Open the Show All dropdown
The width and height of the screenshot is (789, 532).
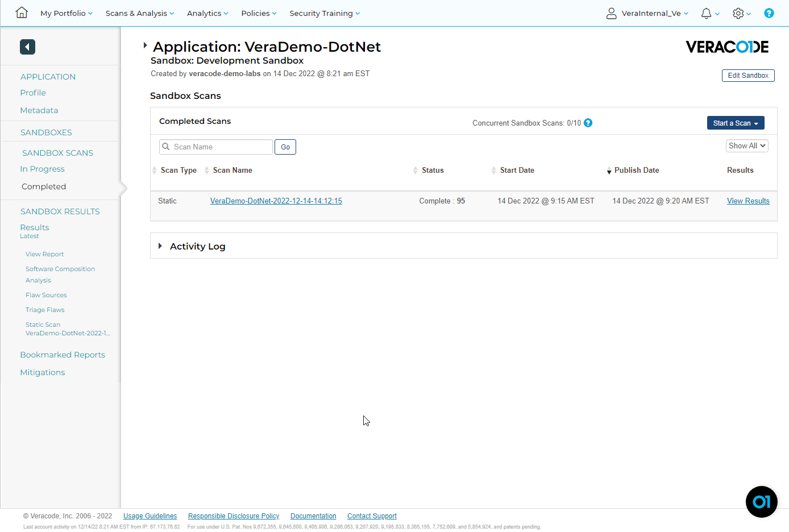[747, 146]
